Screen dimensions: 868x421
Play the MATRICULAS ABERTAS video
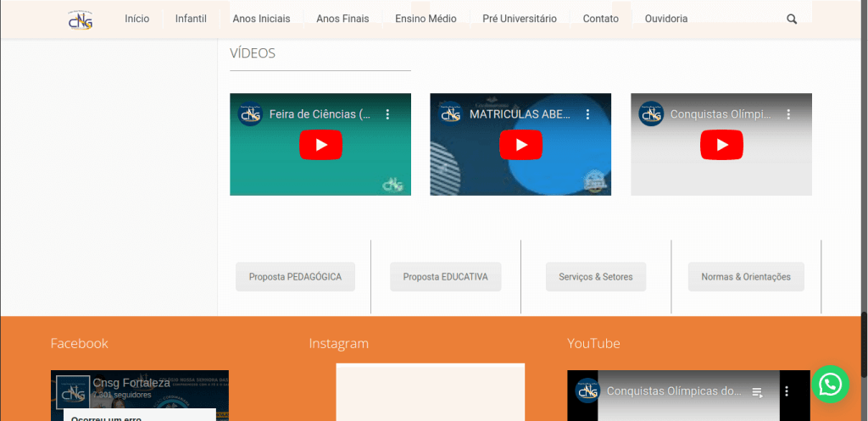click(520, 145)
